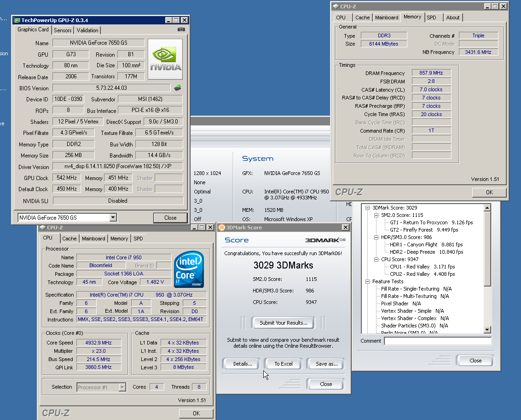Screen dimensions: 521x420
Task: Open the GPU selection dropdown in GPU-Z
Action: point(113,217)
